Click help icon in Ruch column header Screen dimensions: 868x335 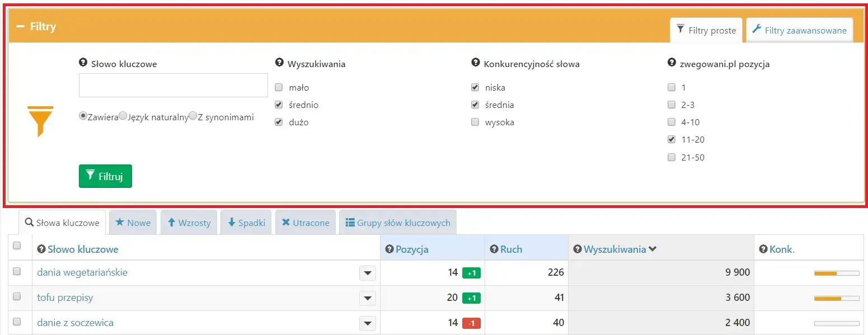pyautogui.click(x=494, y=249)
